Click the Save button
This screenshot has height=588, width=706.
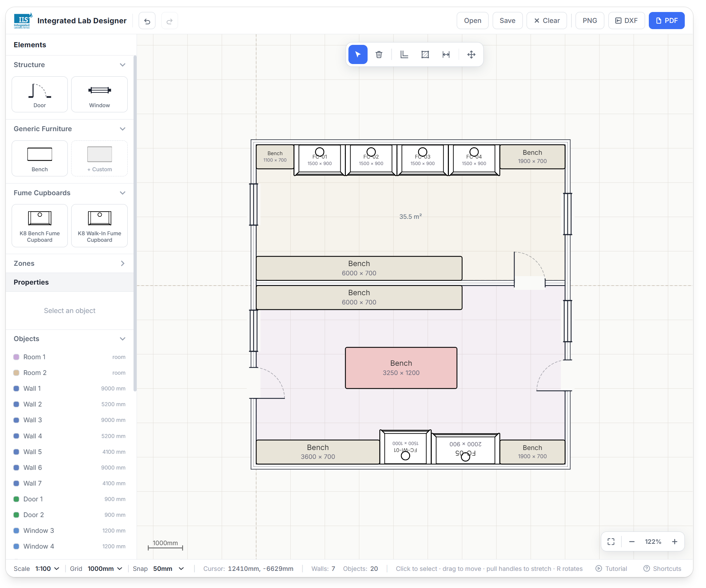point(507,21)
